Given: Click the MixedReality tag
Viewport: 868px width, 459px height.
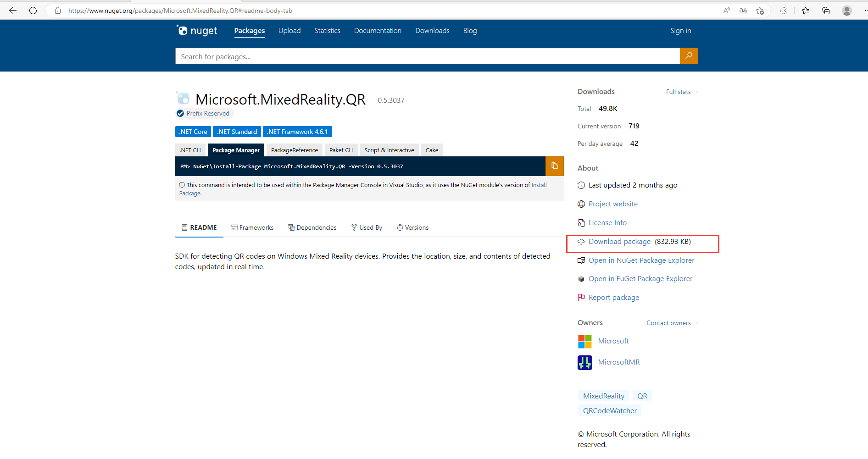Looking at the screenshot, I should 604,396.
